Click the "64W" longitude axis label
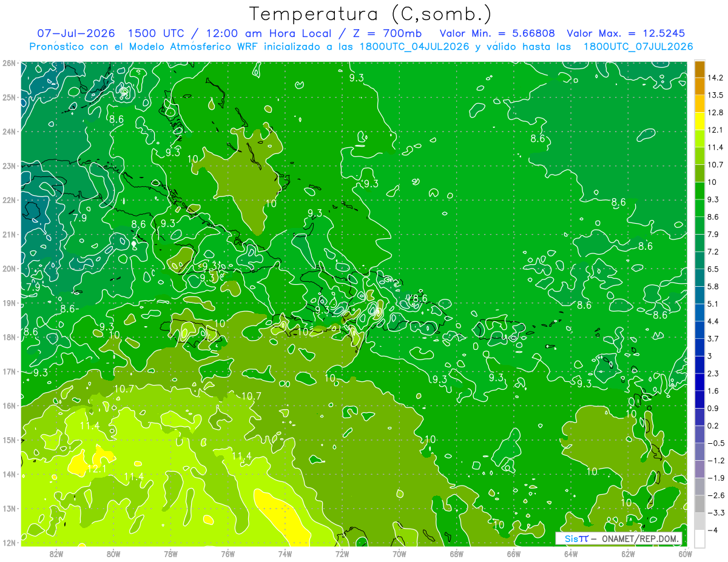Image resolution: width=728 pixels, height=562 pixels. coord(571,554)
